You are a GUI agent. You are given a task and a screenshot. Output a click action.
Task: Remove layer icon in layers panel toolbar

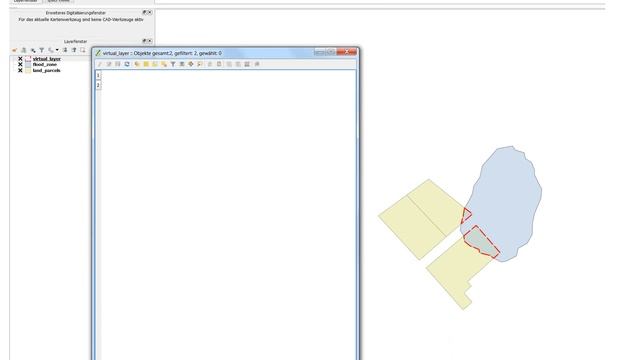tap(83, 50)
